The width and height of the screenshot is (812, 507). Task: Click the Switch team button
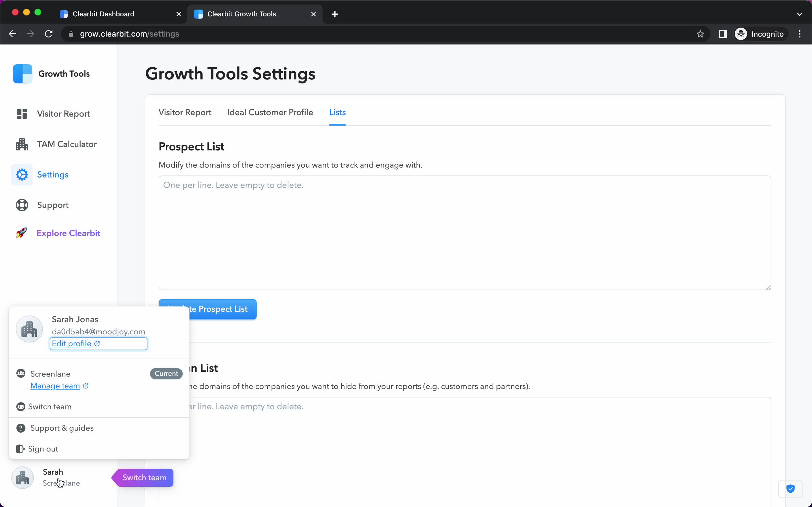pos(144,477)
